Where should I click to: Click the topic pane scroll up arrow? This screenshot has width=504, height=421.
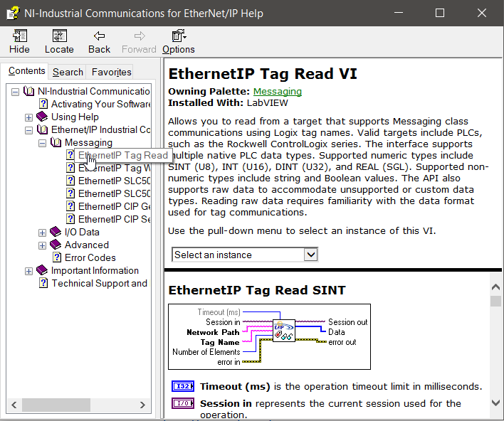[x=495, y=287]
